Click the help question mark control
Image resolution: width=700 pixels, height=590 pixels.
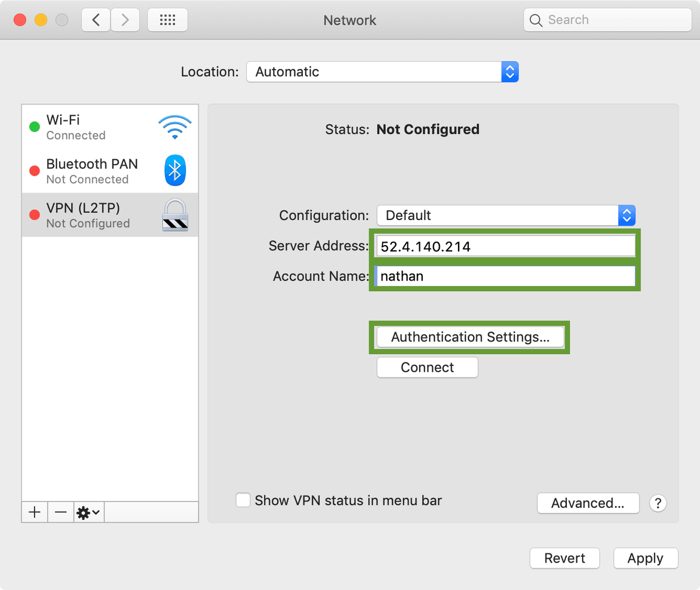click(658, 503)
